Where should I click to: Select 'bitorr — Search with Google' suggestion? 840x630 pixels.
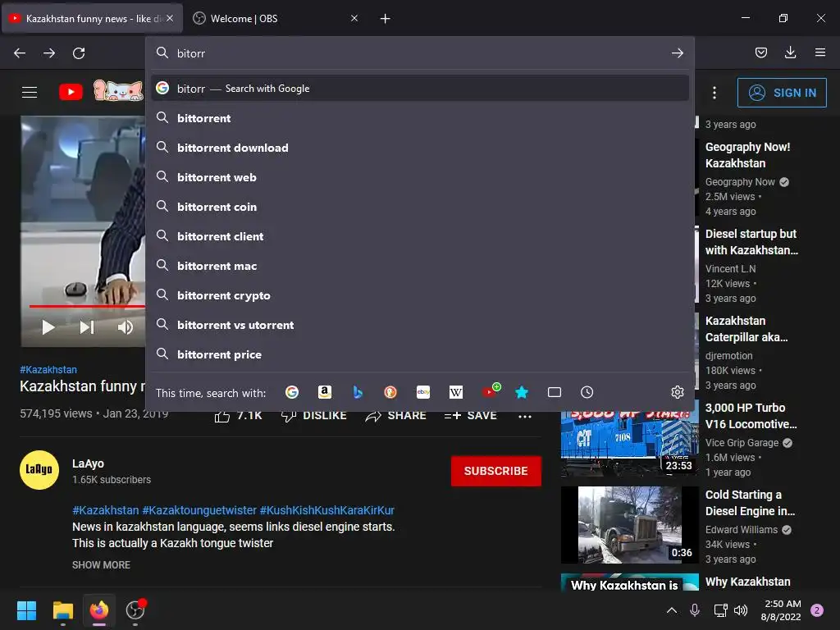(x=420, y=89)
